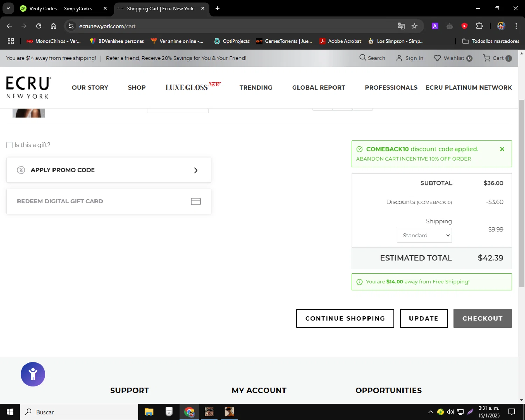525x420 pixels.
Task: Open the Luxe Gloss menu item
Action: point(193,87)
